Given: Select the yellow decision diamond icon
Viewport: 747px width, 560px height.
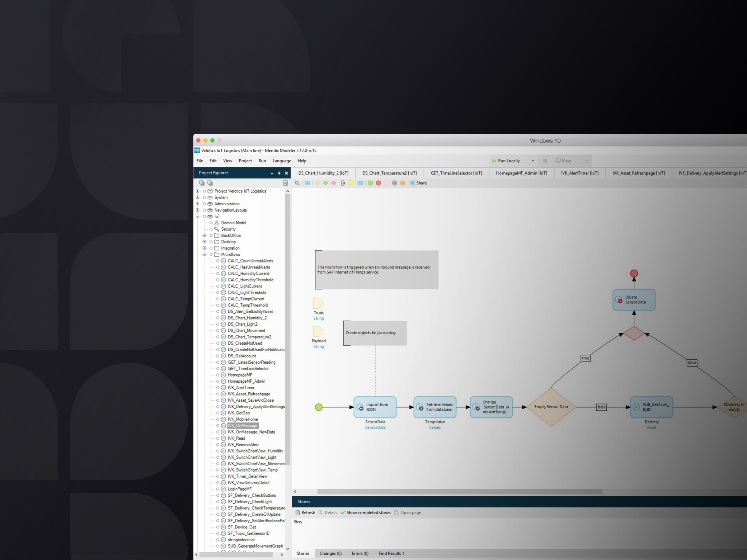Looking at the screenshot, I should (x=318, y=183).
